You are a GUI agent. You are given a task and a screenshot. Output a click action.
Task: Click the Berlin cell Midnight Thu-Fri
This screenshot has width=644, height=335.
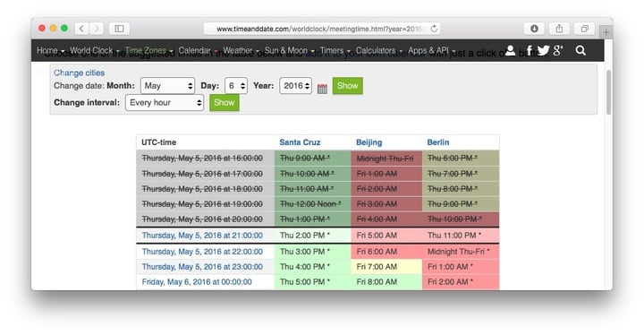point(461,252)
